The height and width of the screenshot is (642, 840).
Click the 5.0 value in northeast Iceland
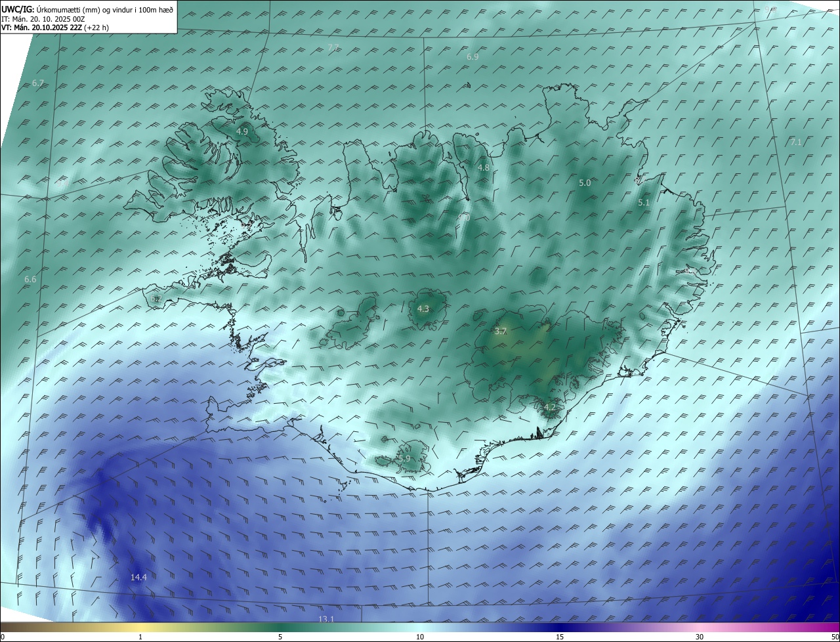585,183
